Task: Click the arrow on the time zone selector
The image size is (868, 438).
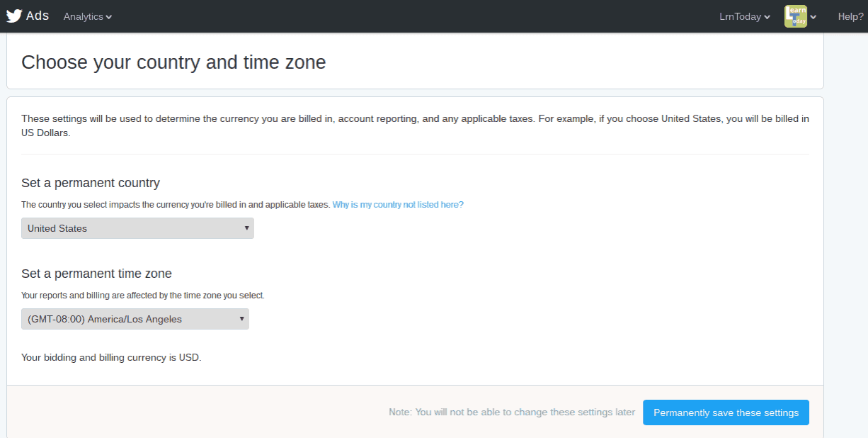Action: point(241,319)
